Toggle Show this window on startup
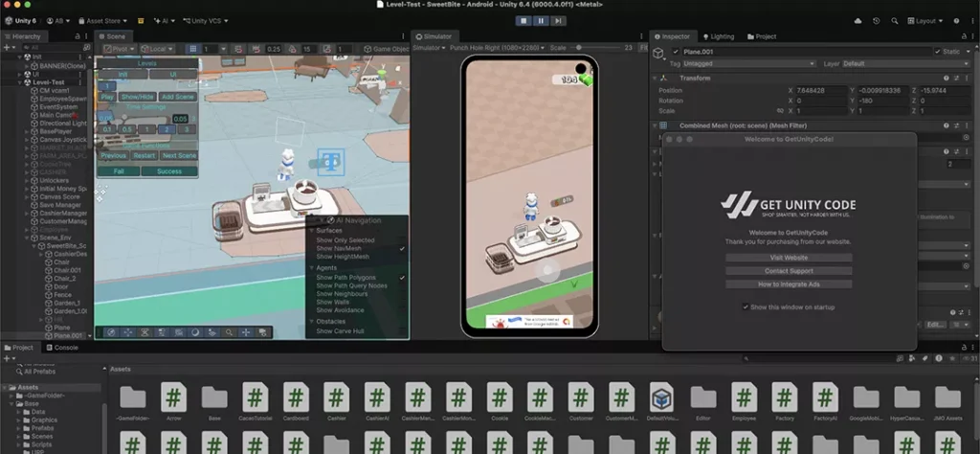 745,307
